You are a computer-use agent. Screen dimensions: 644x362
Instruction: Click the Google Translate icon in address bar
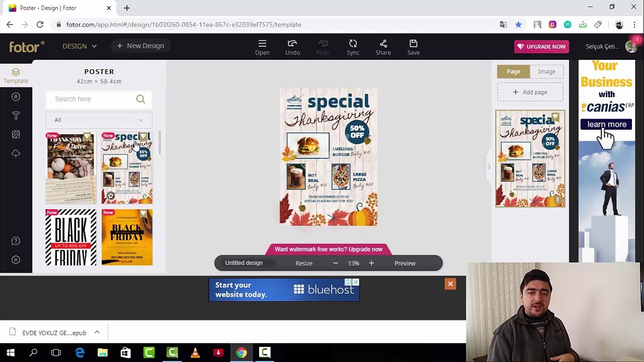503,25
